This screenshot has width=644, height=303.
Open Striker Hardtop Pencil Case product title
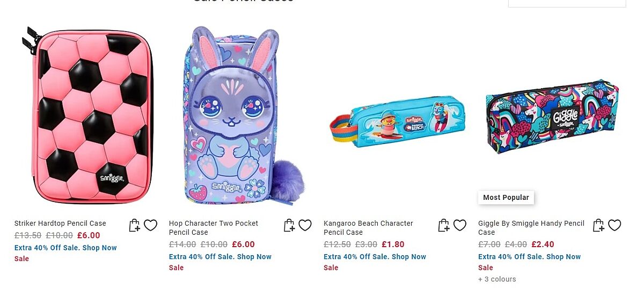[60, 223]
